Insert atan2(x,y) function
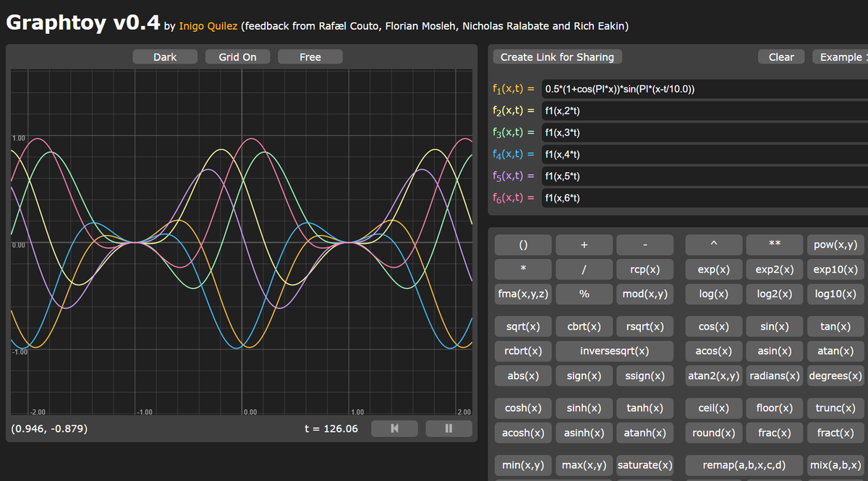Screen dimensions: 868x481 [714, 375]
